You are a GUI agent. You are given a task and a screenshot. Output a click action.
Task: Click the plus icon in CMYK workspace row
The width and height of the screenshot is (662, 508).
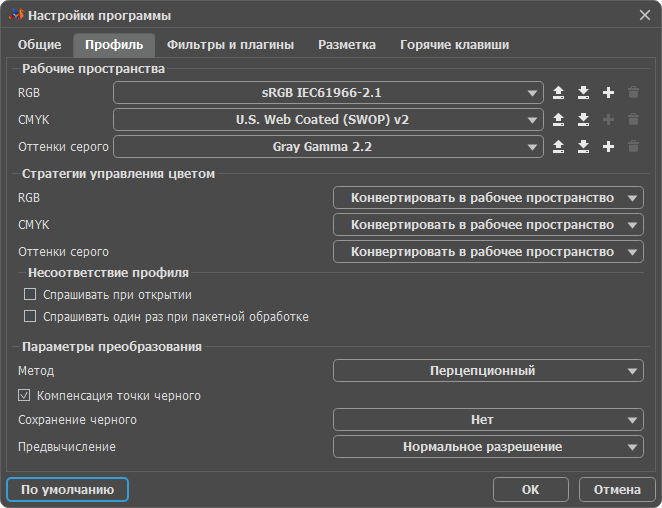tap(608, 120)
